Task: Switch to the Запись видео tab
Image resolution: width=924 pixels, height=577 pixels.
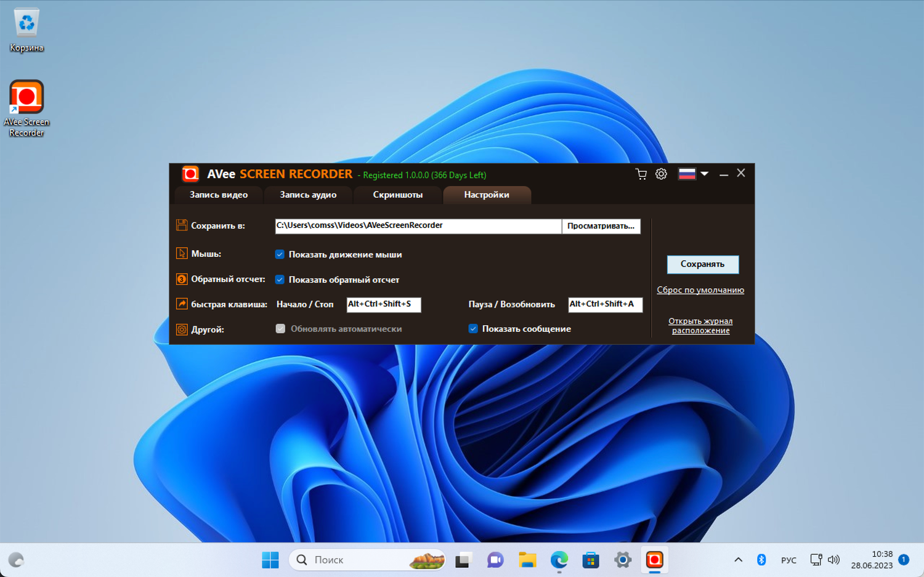Action: click(219, 195)
